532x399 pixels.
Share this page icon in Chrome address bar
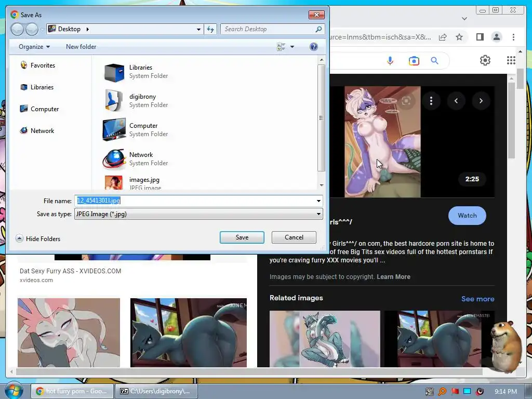pyautogui.click(x=443, y=37)
